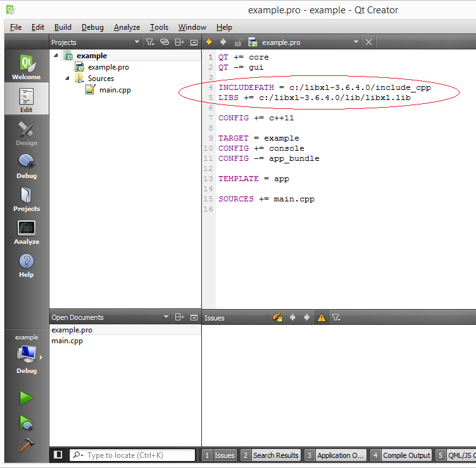Go forward in editor navigation history
Screen dimensions: 476x468
(223, 42)
